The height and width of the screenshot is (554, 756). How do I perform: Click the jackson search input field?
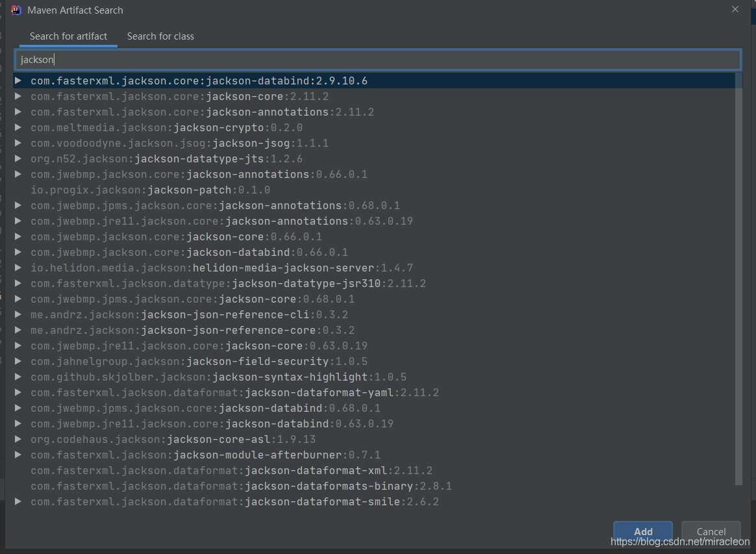(378, 59)
